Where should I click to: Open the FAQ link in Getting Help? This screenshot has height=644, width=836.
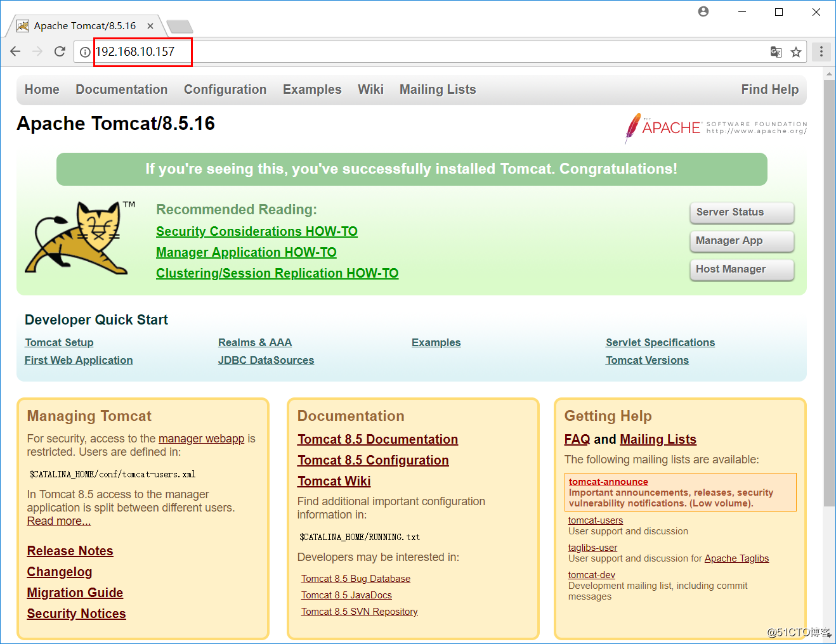(577, 439)
